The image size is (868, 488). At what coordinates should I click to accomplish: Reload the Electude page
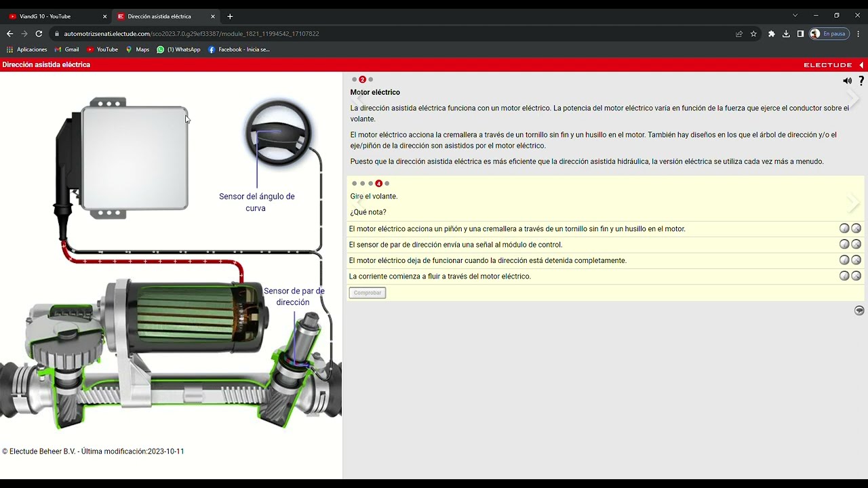click(x=39, y=34)
